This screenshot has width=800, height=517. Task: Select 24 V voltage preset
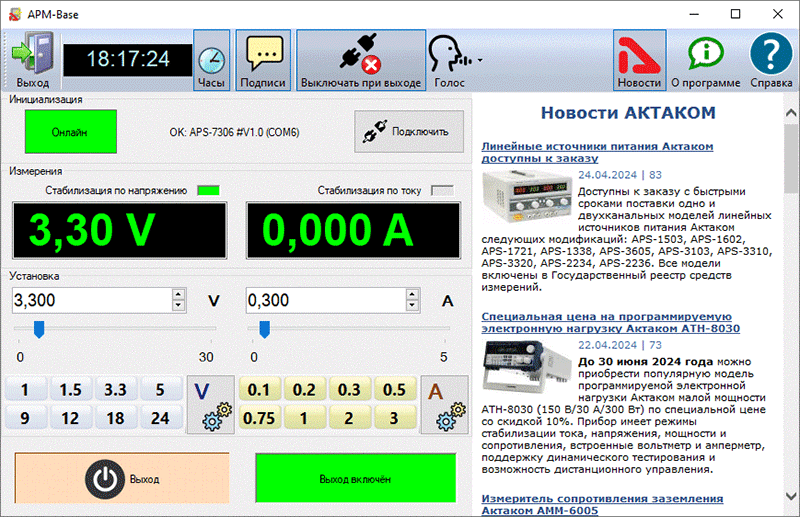[160, 418]
